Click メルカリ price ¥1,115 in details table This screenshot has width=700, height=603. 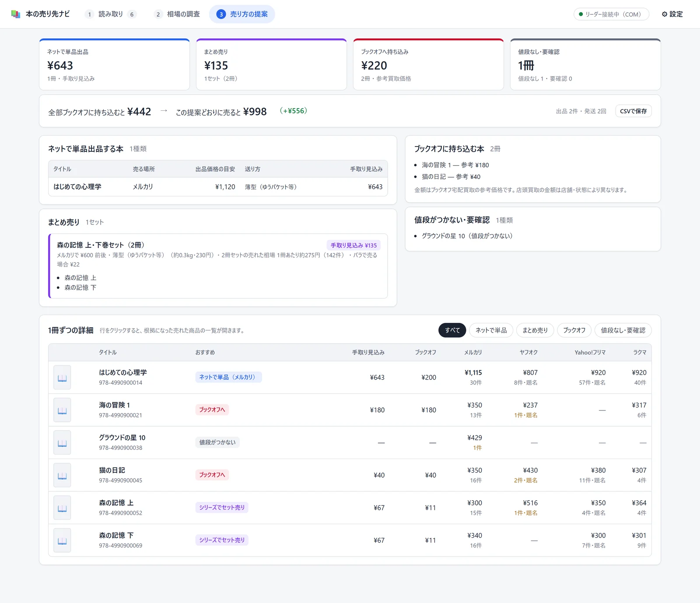click(473, 373)
